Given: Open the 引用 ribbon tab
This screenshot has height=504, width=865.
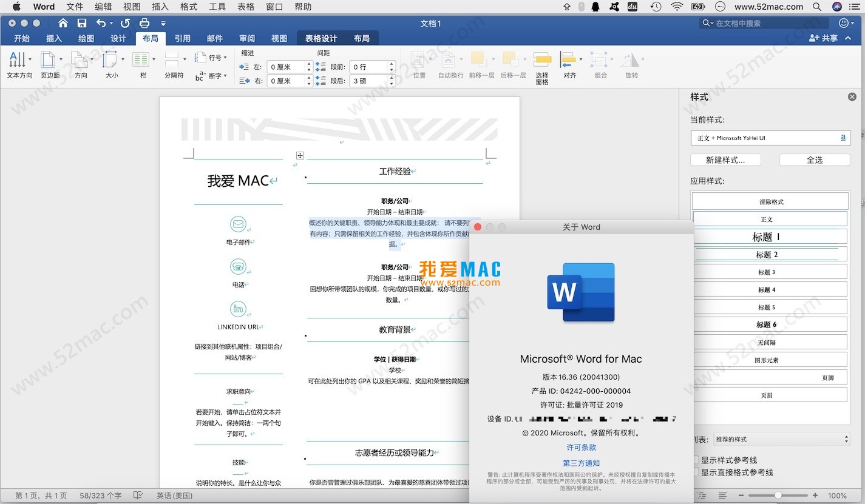Looking at the screenshot, I should click(x=183, y=38).
